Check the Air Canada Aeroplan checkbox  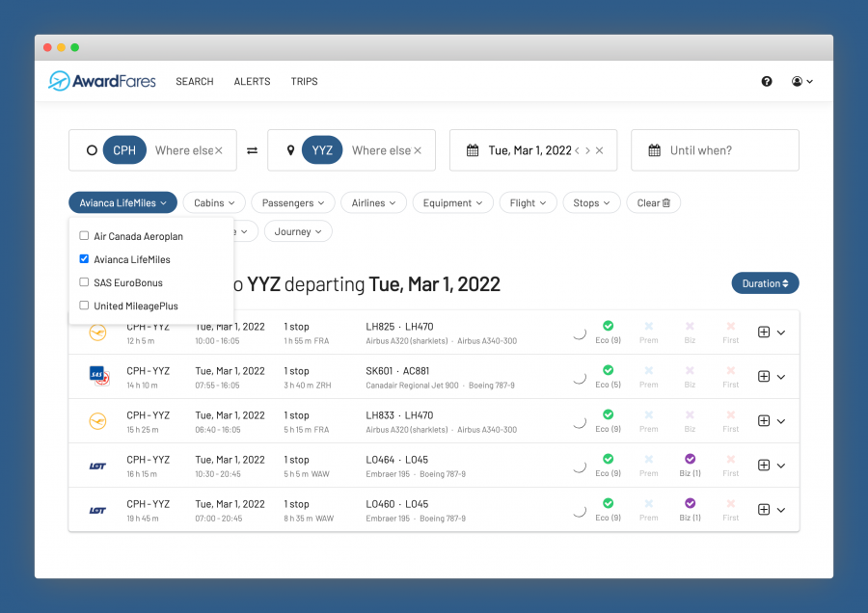pos(84,236)
